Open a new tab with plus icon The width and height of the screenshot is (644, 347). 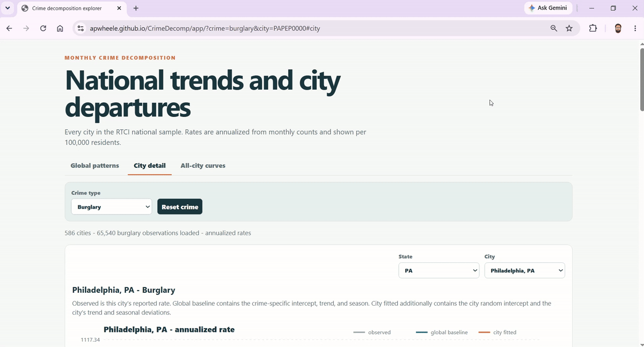pos(136,9)
